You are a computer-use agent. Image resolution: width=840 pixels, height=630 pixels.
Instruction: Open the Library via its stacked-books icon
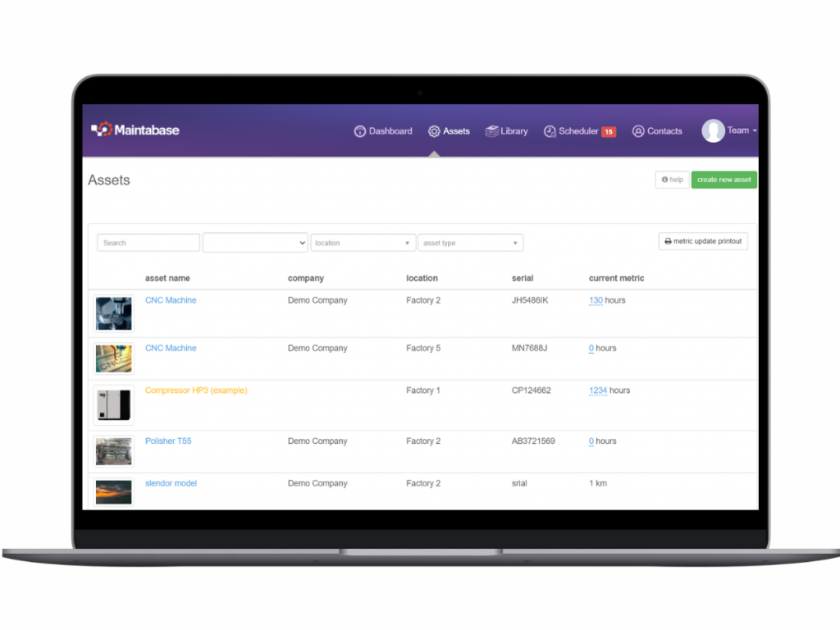point(490,131)
